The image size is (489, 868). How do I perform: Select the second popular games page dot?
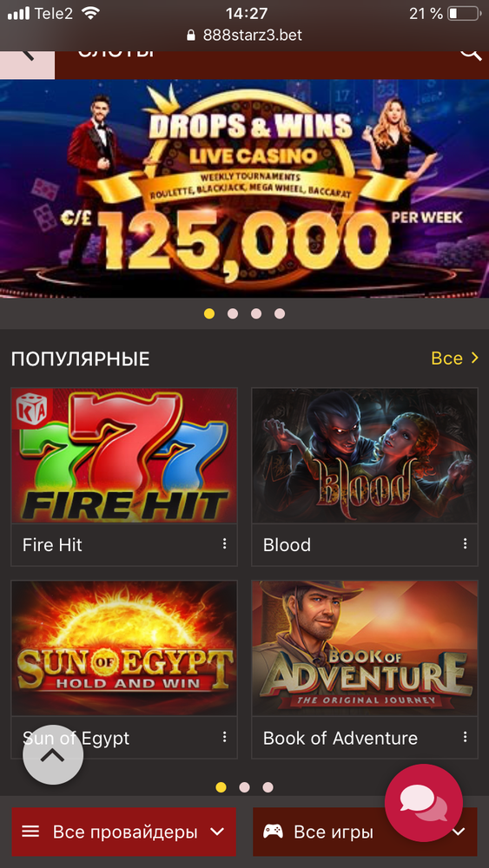244,787
